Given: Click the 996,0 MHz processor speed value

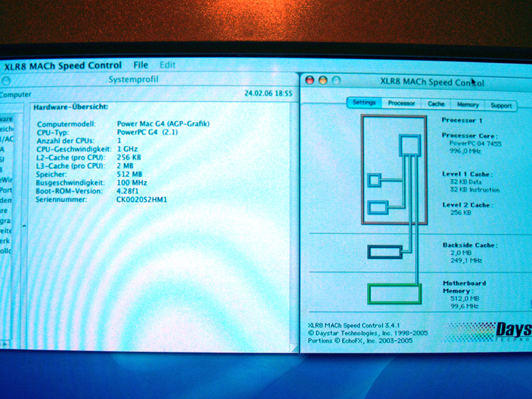Looking at the screenshot, I should 465,151.
